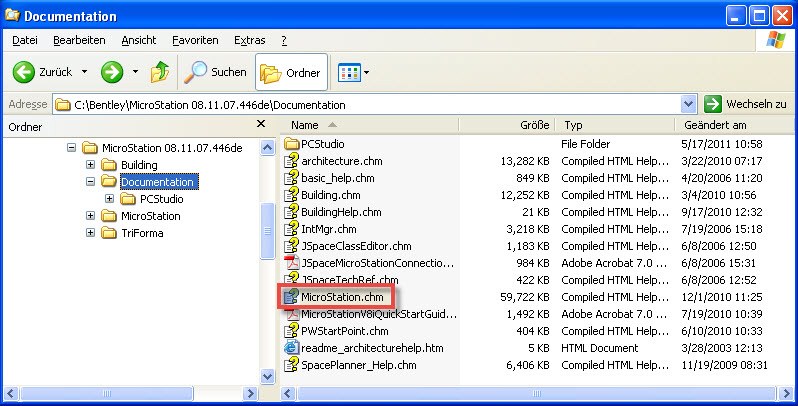Image resolution: width=798 pixels, height=406 pixels.
Task: Open the Bearbeiten menu
Action: (79, 40)
